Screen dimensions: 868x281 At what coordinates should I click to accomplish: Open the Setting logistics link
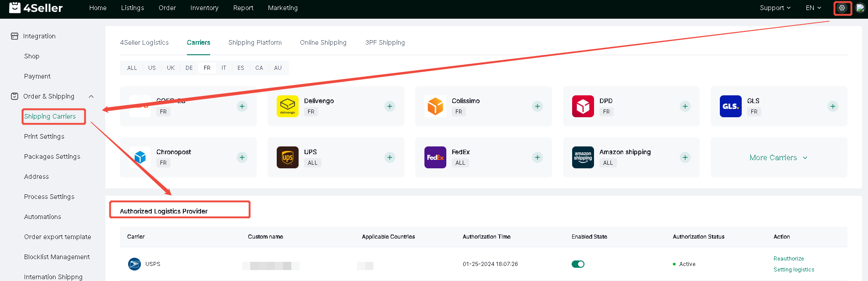coord(794,270)
